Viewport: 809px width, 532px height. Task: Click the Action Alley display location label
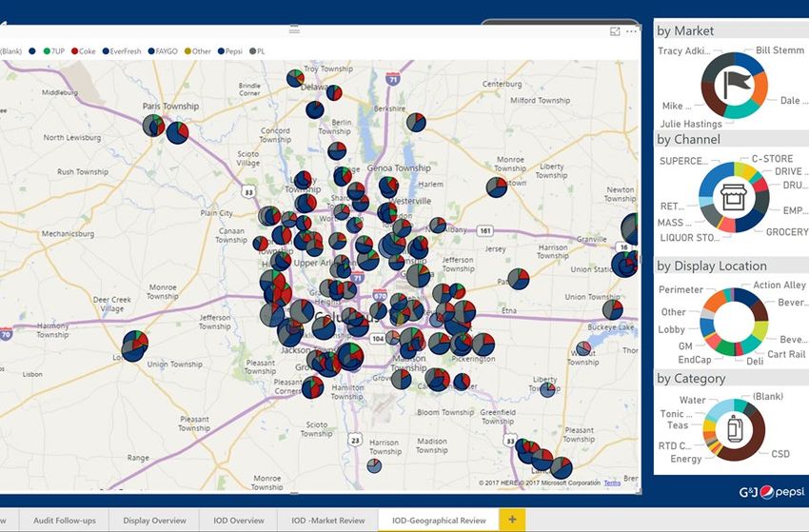779,285
